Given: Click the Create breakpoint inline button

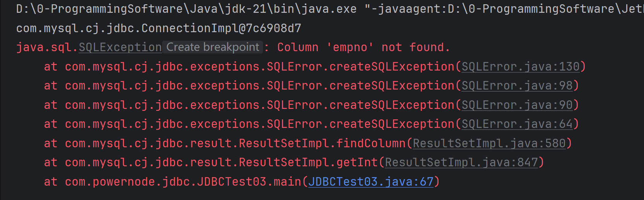Looking at the screenshot, I should (213, 47).
